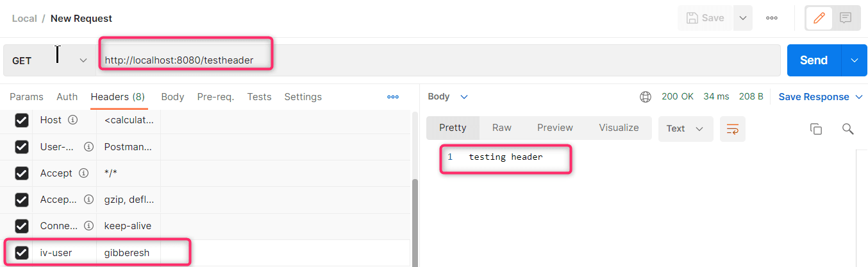The image size is (868, 267).
Task: Show info for the Accept header
Action: (83, 173)
